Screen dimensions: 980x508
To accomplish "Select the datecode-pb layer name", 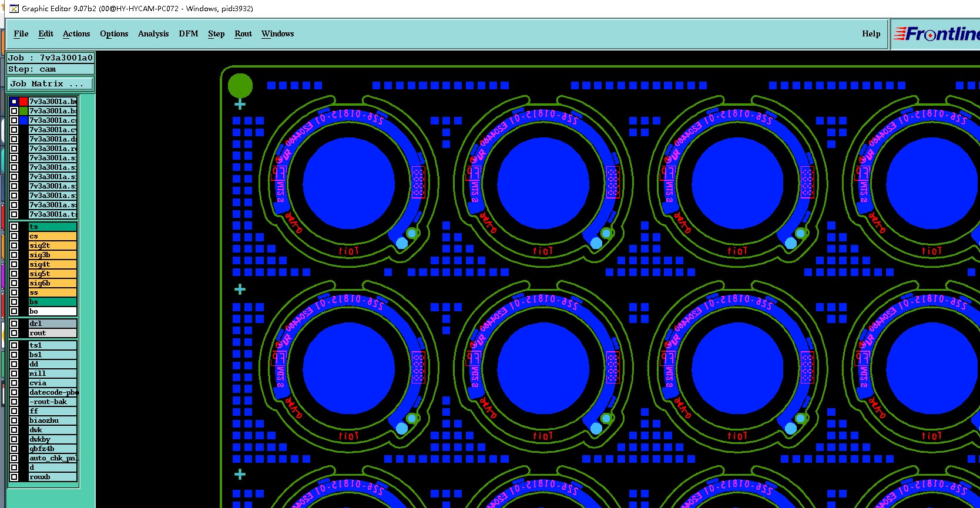I will click(x=53, y=392).
